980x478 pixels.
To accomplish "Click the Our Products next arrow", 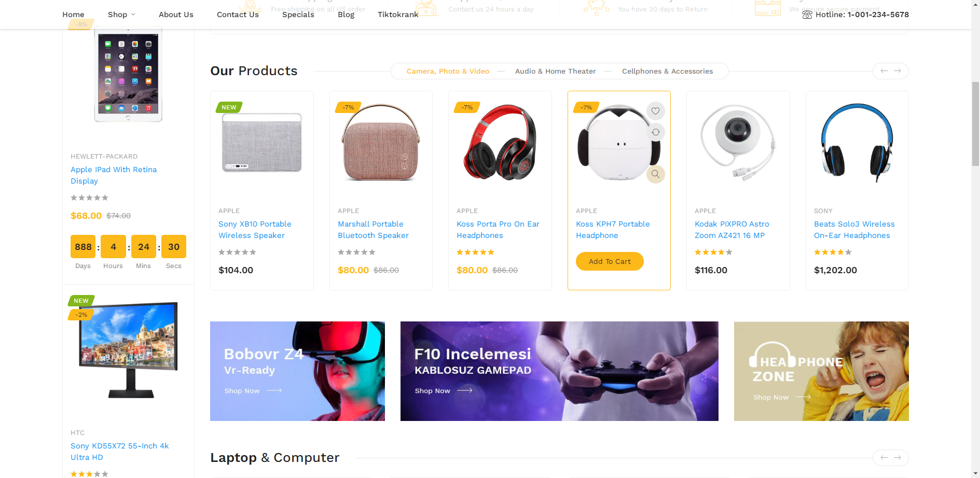I will click(898, 71).
